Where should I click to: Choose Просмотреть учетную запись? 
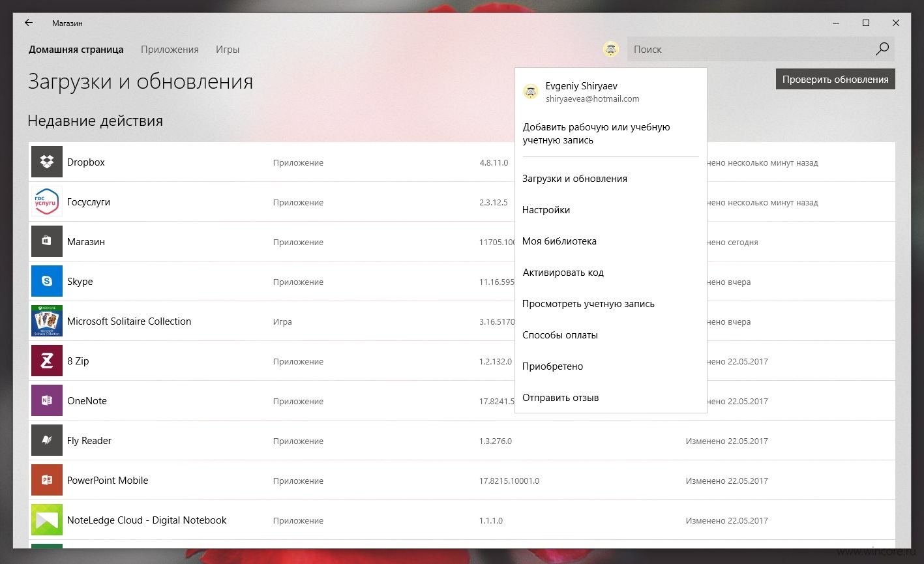[x=588, y=304]
